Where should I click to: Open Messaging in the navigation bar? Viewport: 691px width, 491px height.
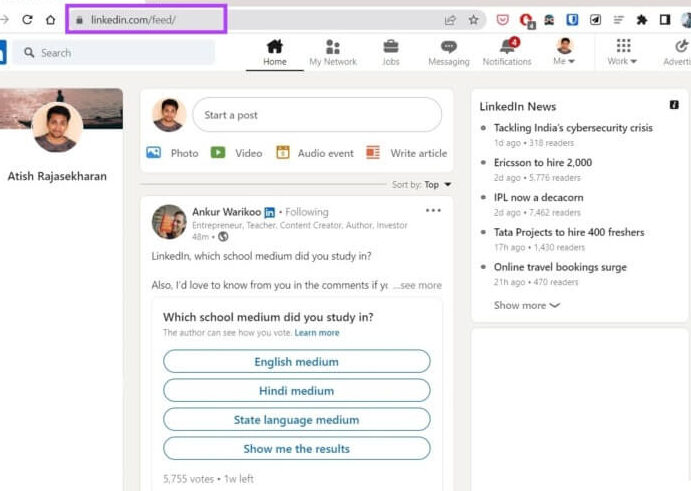click(449, 53)
